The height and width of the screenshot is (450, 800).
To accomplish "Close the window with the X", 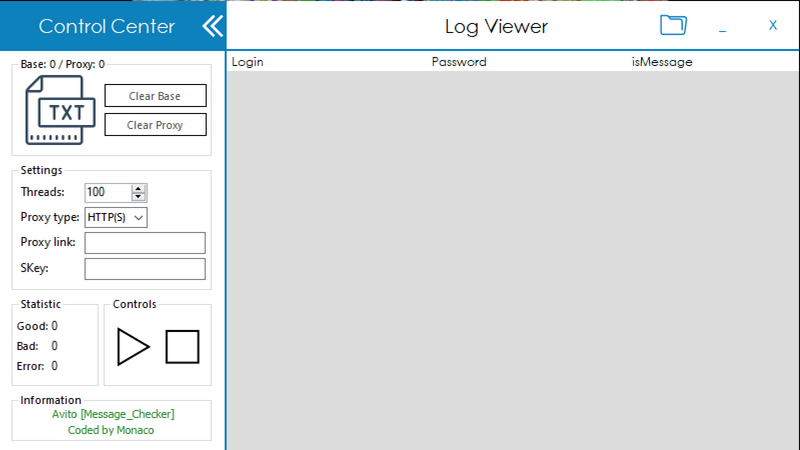I will click(773, 25).
